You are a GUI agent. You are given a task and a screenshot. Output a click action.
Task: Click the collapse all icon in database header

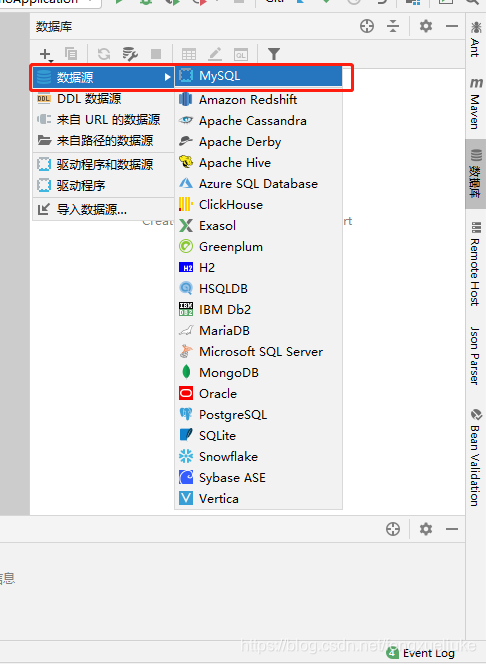pyautogui.click(x=393, y=26)
